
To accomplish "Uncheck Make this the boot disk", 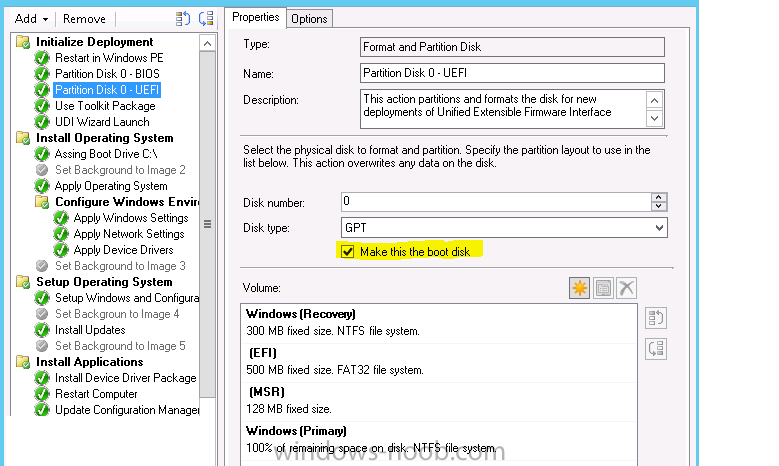I will pos(347,252).
